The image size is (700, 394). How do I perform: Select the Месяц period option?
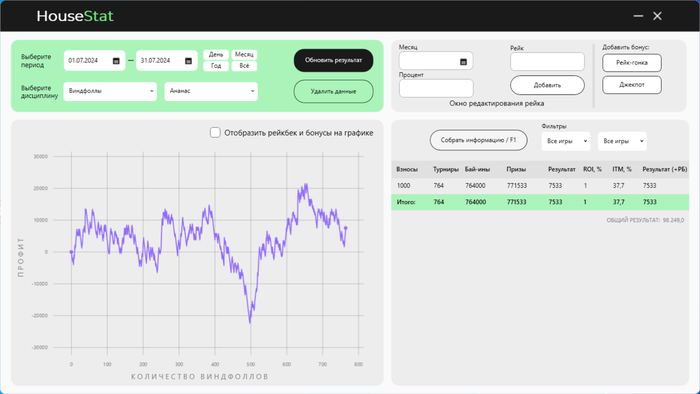(244, 54)
